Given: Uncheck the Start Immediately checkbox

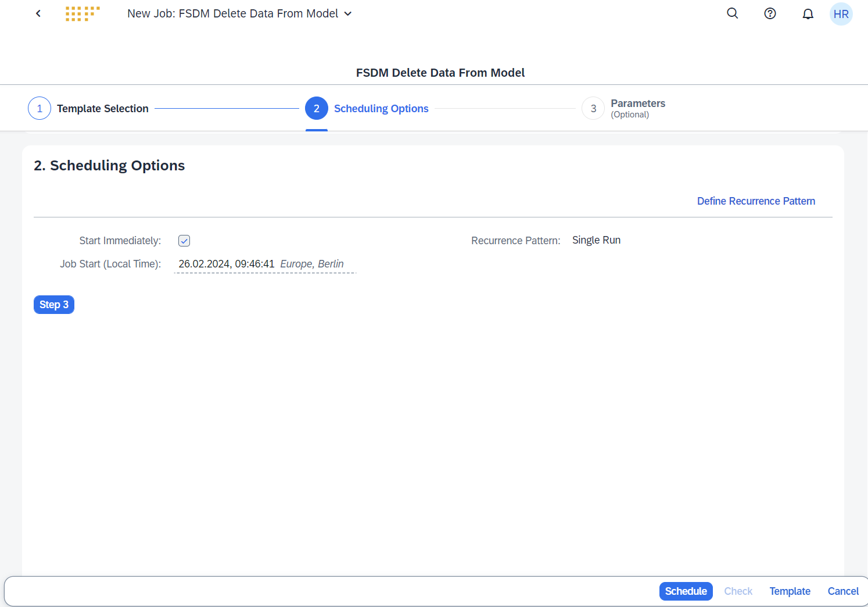Looking at the screenshot, I should click(184, 240).
